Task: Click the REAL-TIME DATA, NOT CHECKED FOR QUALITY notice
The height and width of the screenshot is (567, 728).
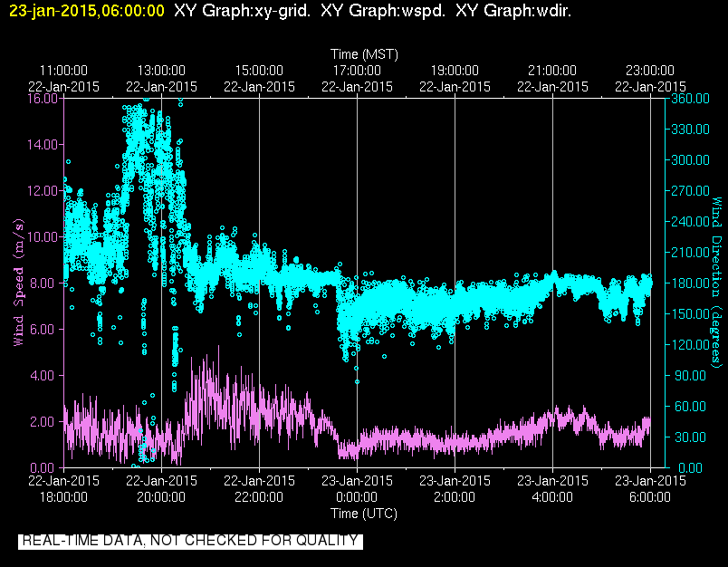Action: click(x=190, y=541)
